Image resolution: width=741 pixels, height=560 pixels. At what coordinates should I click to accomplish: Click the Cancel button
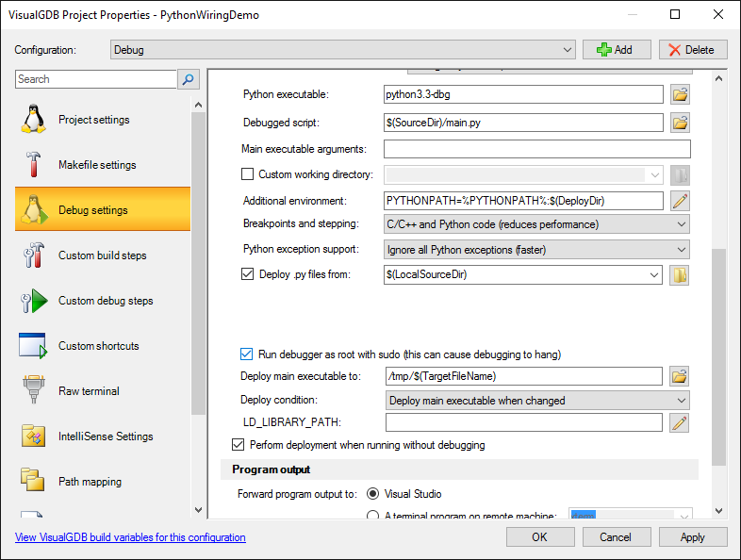[x=617, y=537]
